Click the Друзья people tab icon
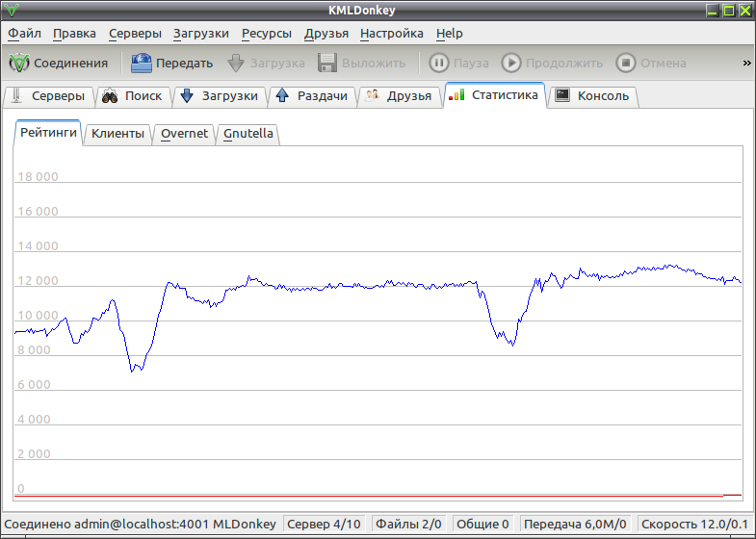This screenshot has height=539, width=756. coord(372,95)
